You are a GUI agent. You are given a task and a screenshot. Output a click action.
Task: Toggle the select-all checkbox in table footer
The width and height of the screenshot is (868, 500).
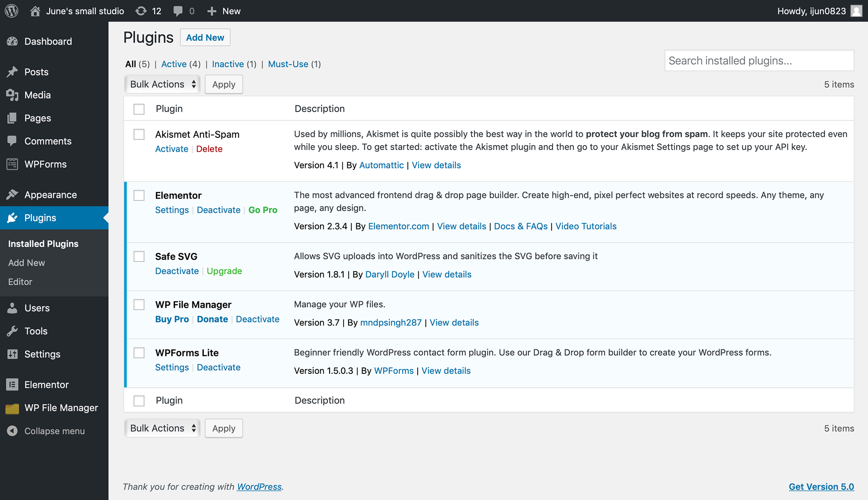click(x=139, y=401)
